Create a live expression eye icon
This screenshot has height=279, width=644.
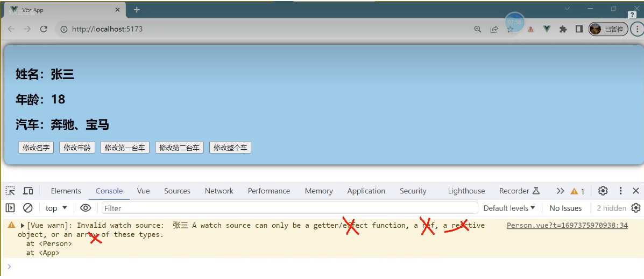[x=86, y=208]
